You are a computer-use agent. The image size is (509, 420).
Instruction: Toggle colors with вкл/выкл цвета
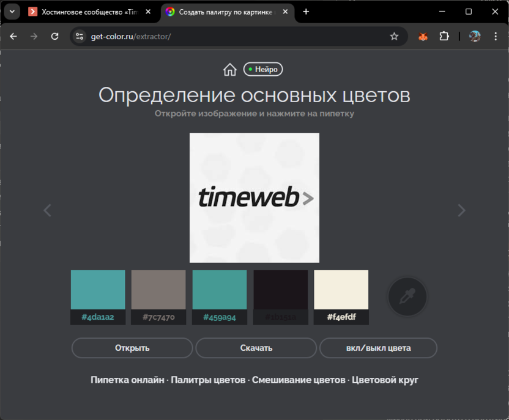point(378,348)
